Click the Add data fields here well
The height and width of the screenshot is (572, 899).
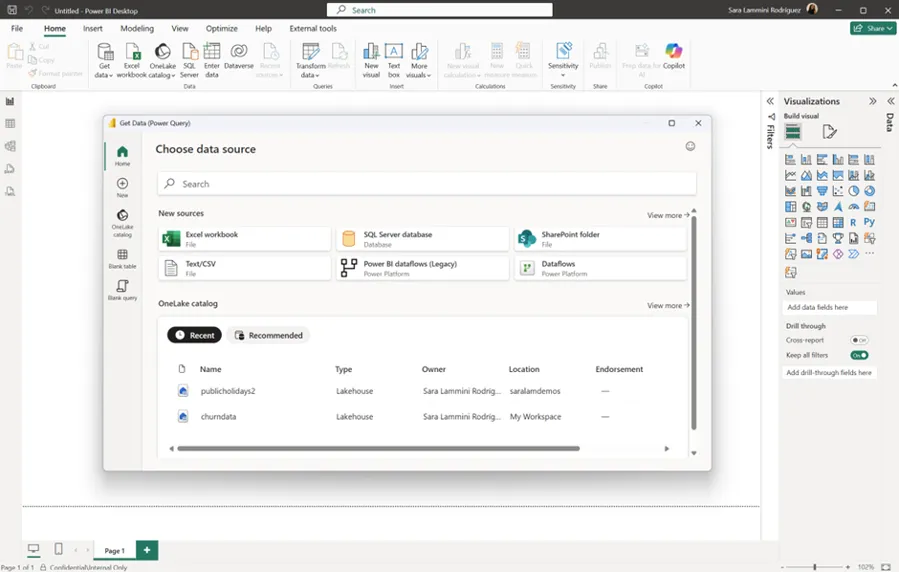(x=829, y=307)
